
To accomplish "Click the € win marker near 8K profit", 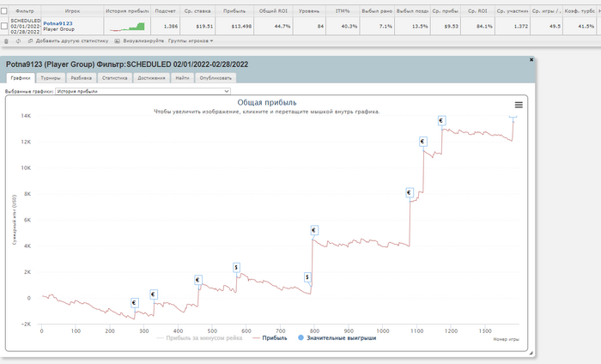I will (410, 192).
